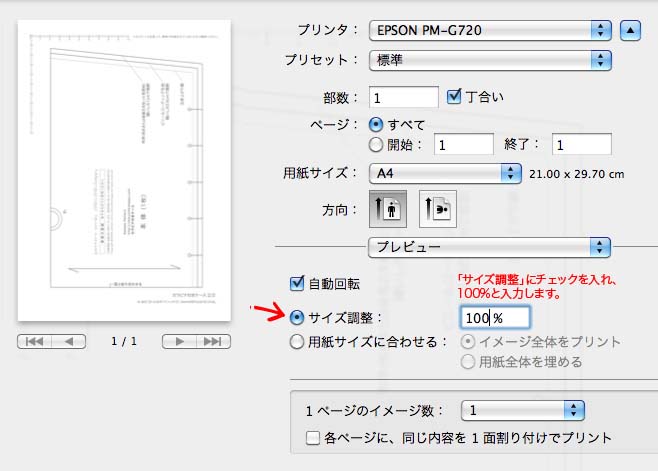The width and height of the screenshot is (658, 471).
Task: Select the サイズ調整 radio button
Action: click(x=296, y=317)
